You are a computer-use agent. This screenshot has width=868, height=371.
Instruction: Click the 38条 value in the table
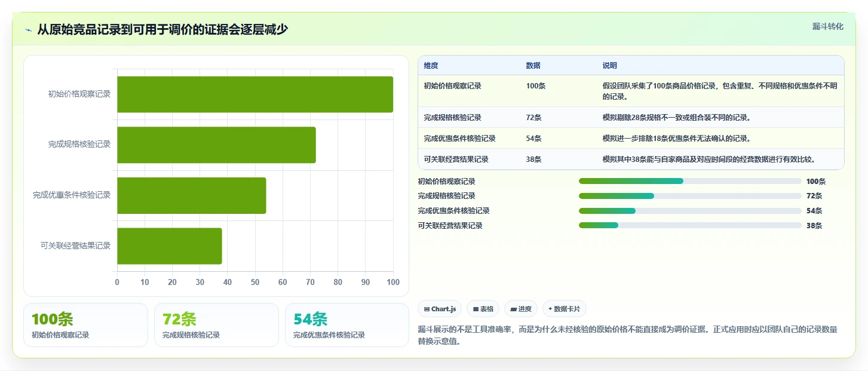(x=534, y=160)
